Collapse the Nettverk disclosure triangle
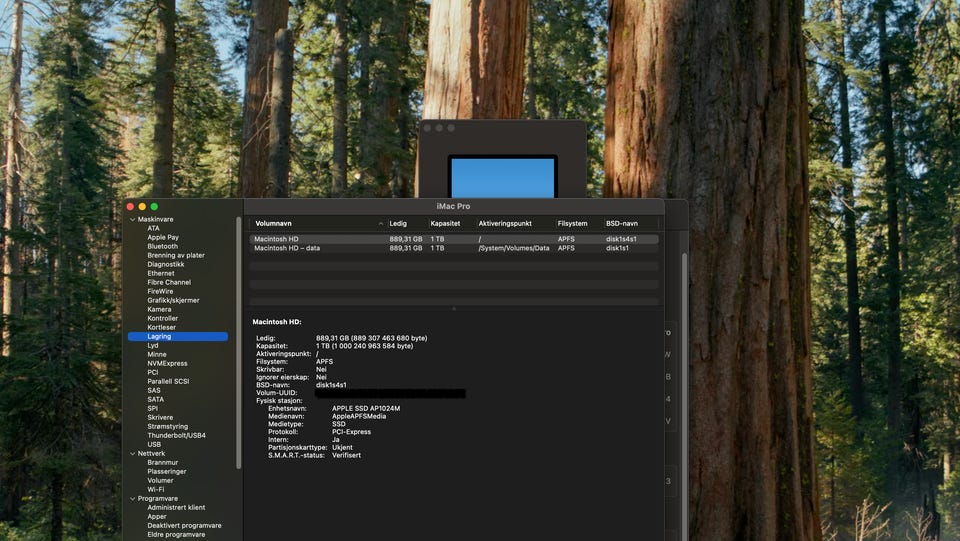Viewport: 960px width, 541px height. 131,453
